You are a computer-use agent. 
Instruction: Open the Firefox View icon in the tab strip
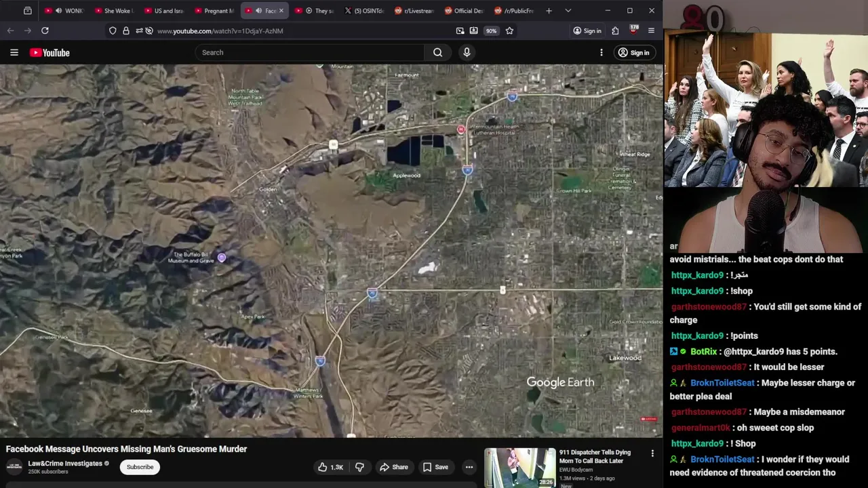[27, 11]
